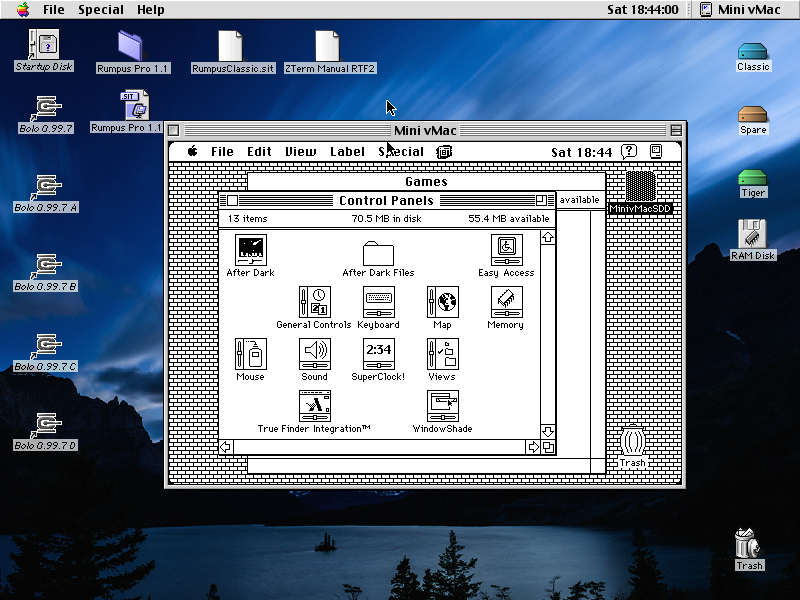
Task: Open the host Apple menu
Action: (x=23, y=10)
